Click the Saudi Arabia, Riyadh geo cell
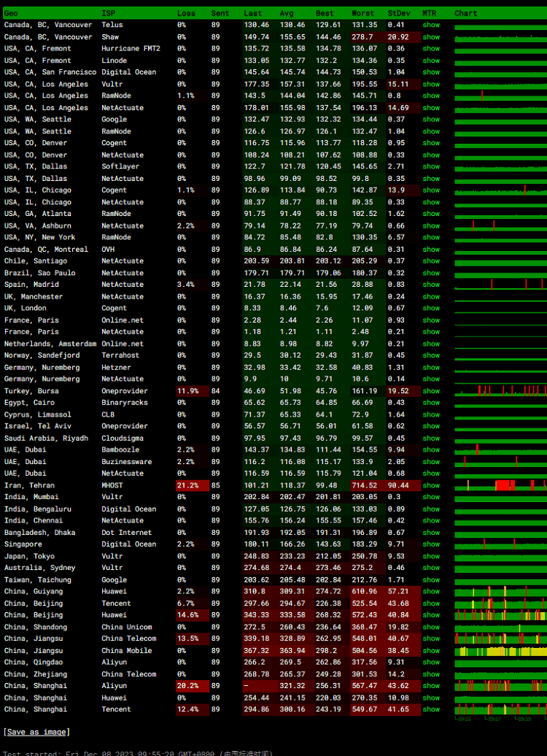 46,439
